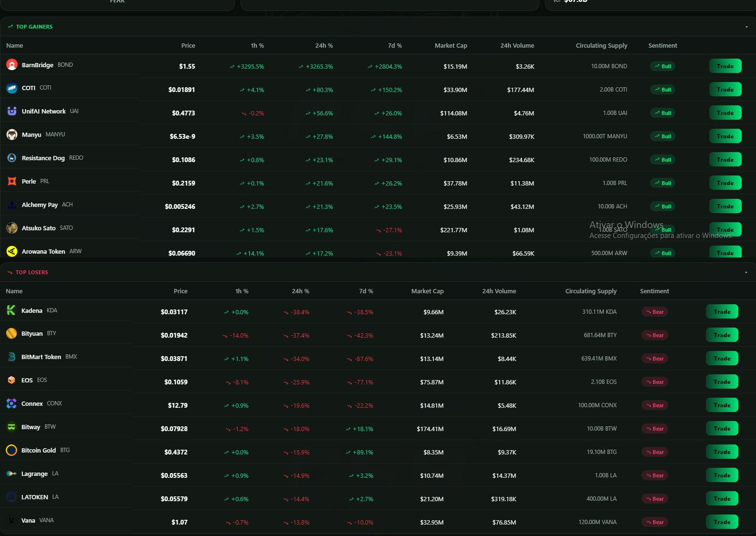Click Bitcoin Gold 7d change +89.1%
The image size is (756, 536).
(359, 452)
